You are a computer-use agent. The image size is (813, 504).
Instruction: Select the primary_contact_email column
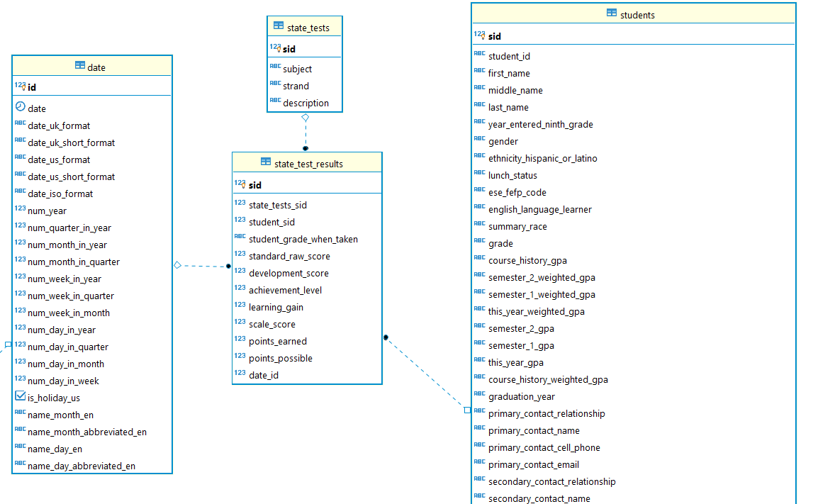[534, 464]
